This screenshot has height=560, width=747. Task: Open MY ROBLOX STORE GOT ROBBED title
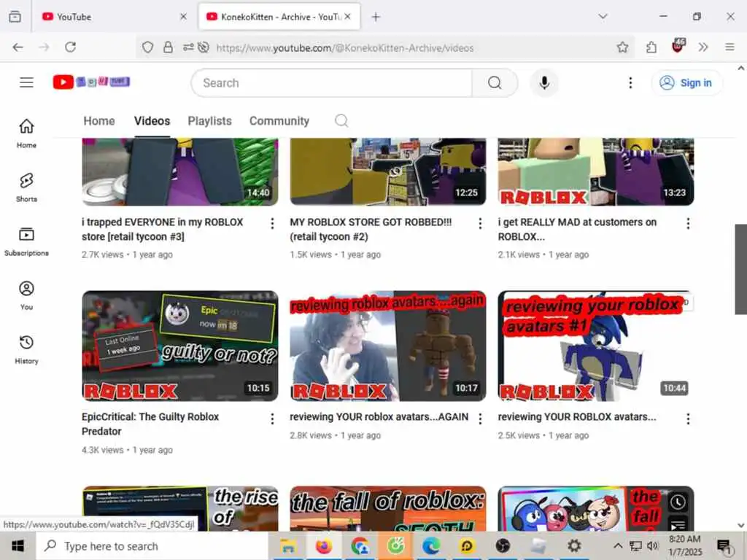[x=371, y=229]
